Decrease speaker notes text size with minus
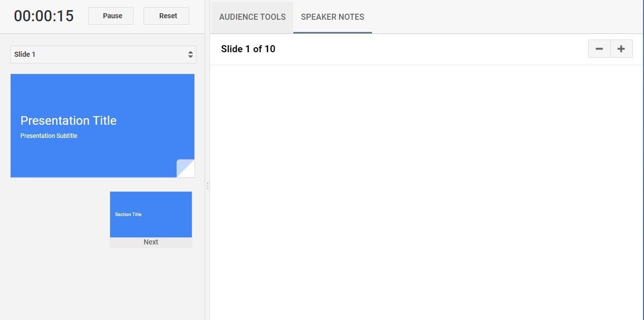This screenshot has width=644, height=320. (x=599, y=49)
